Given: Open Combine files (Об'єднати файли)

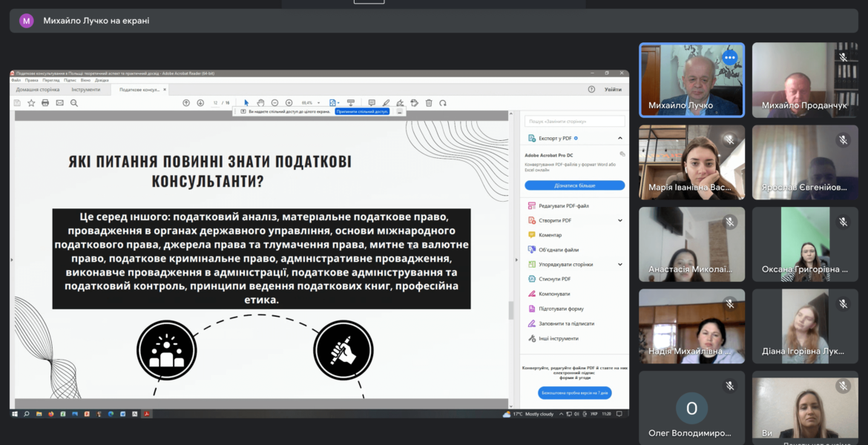Looking at the screenshot, I should [553, 250].
